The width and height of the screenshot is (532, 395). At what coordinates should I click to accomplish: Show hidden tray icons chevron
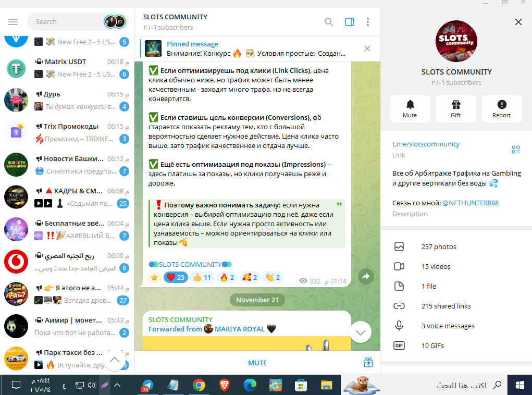pos(117,385)
